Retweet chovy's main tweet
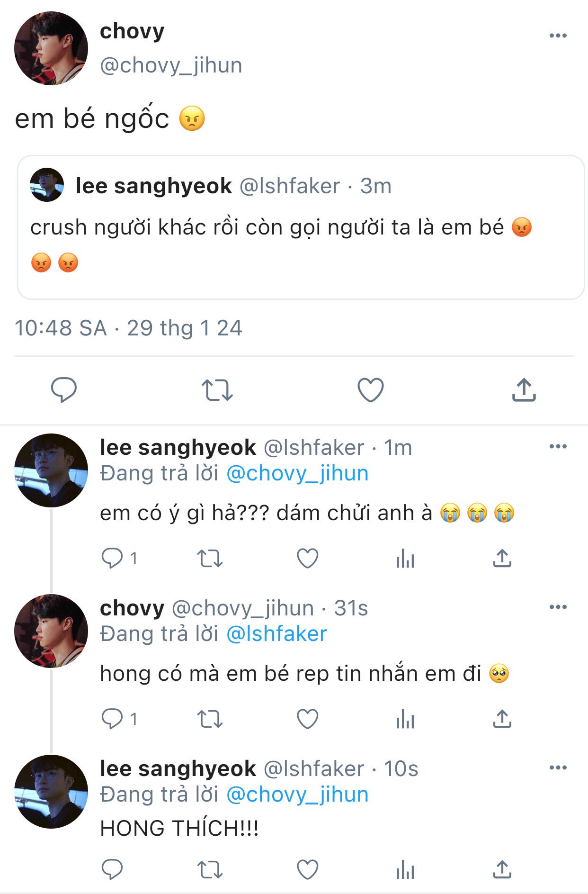 [217, 390]
